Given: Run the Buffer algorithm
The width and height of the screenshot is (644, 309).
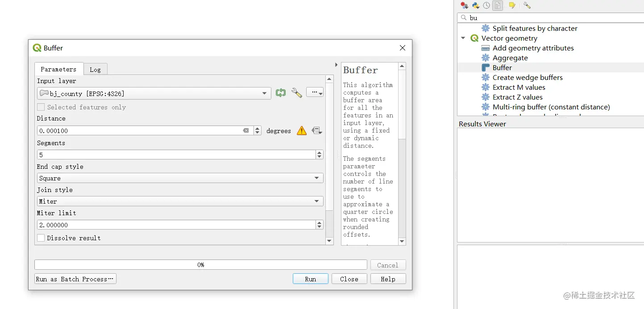Looking at the screenshot, I should point(311,279).
